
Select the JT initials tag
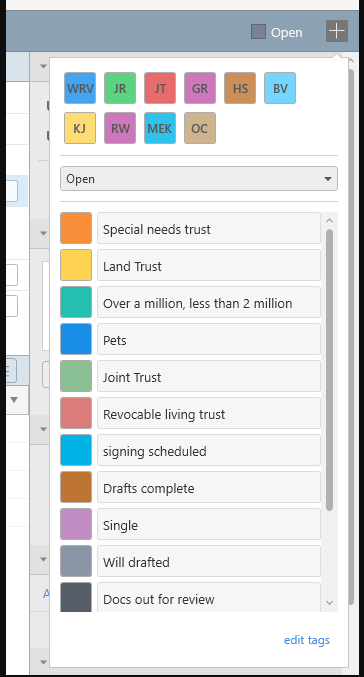click(x=160, y=88)
